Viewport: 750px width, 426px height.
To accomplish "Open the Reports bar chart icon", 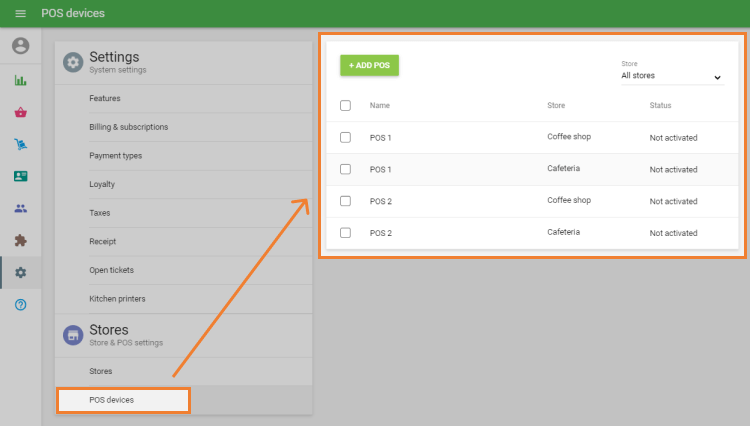I will (21, 80).
